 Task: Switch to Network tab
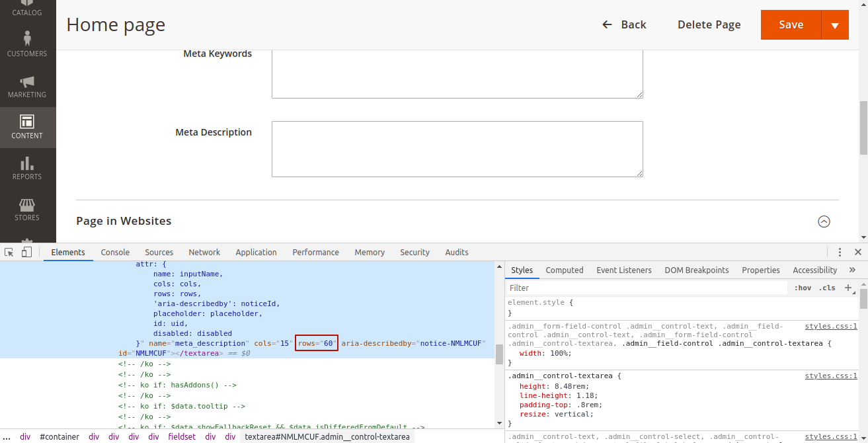click(x=204, y=252)
